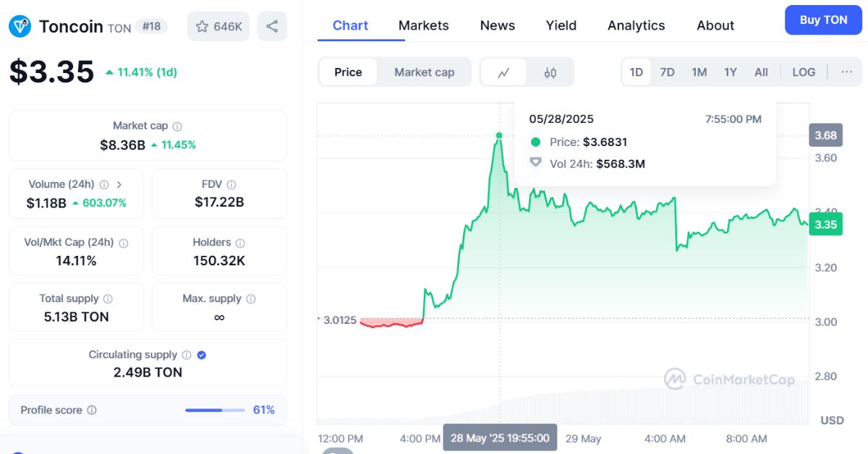Select the All time range
The image size is (868, 454).
coord(761,72)
